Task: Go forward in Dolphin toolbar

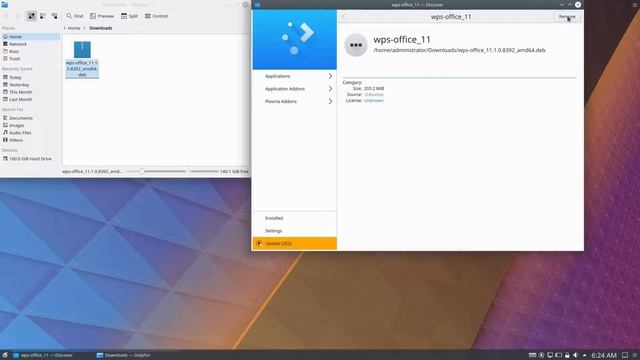Action: [18, 16]
